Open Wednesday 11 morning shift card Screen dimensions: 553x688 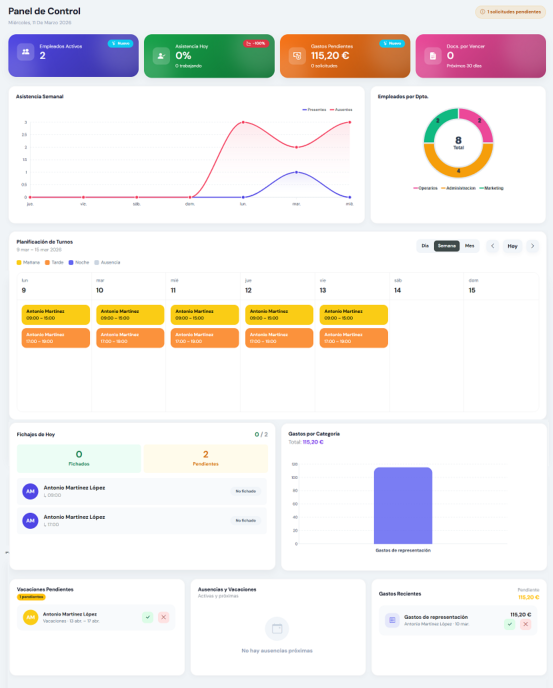(205, 315)
